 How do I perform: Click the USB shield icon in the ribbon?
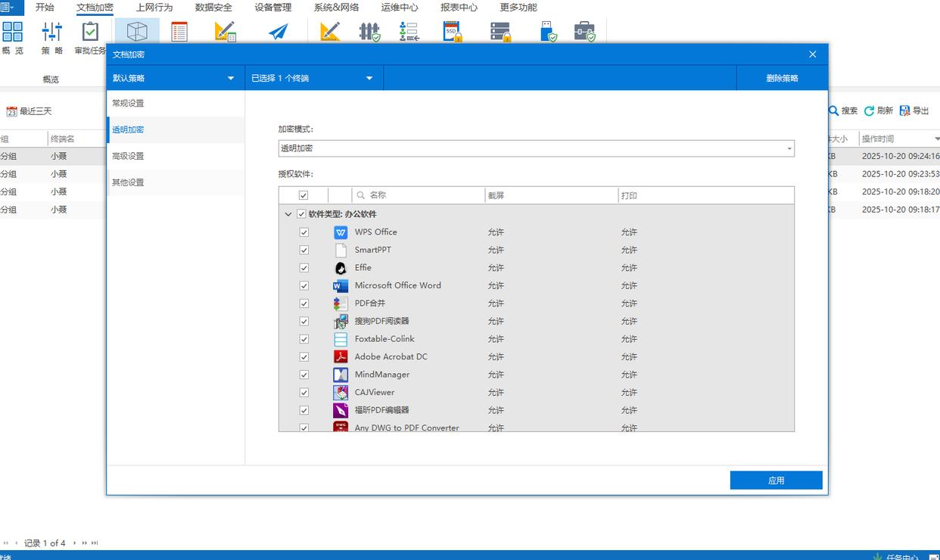tap(548, 32)
